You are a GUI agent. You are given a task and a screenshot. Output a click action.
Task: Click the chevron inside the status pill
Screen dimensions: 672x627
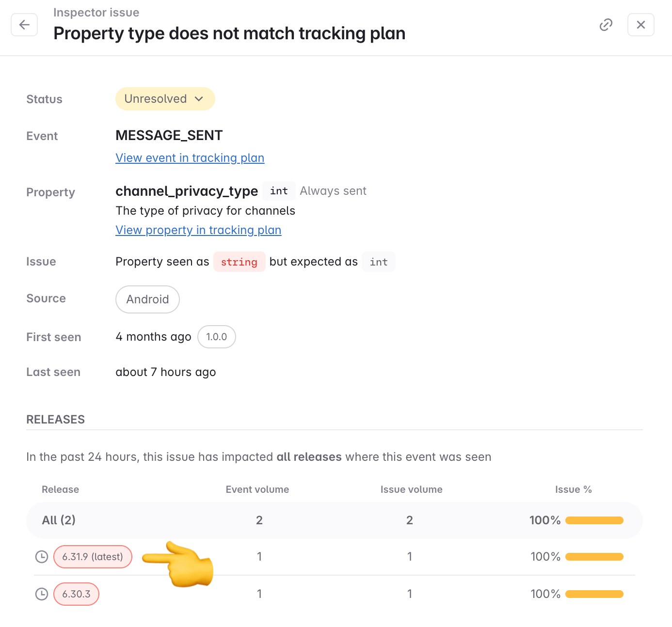pos(199,99)
